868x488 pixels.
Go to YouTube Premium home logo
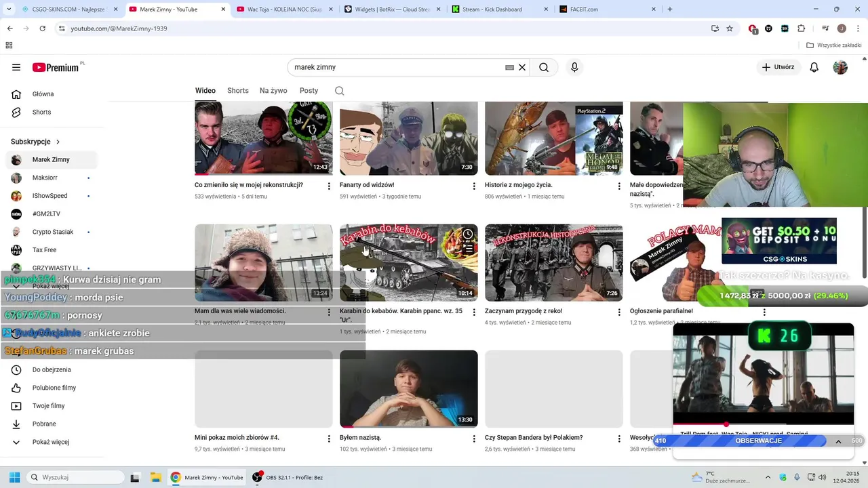point(57,67)
